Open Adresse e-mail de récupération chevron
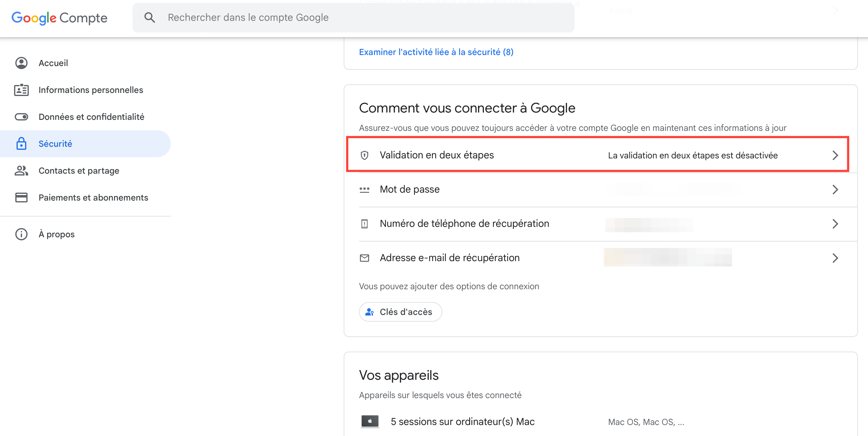The height and width of the screenshot is (436, 868). coord(835,258)
